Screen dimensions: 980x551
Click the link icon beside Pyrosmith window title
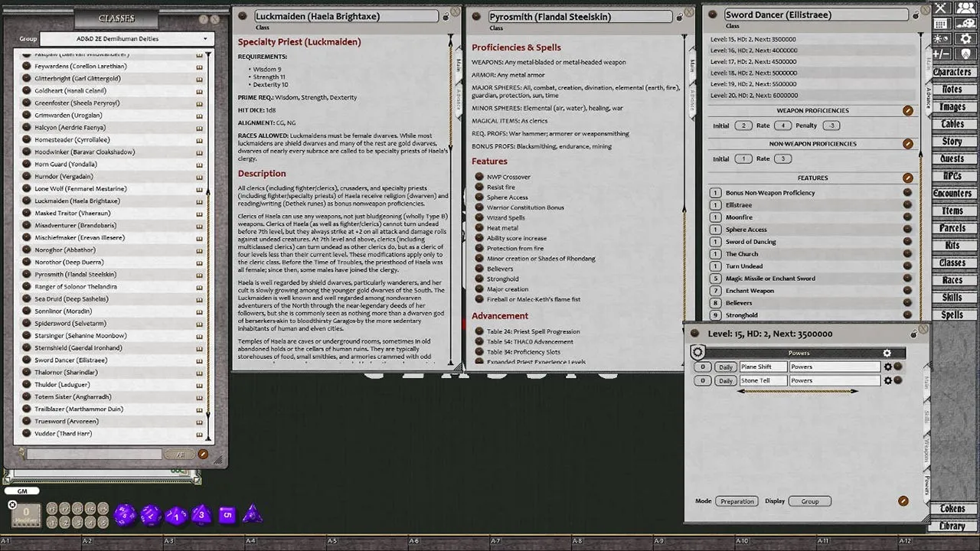[x=476, y=16]
